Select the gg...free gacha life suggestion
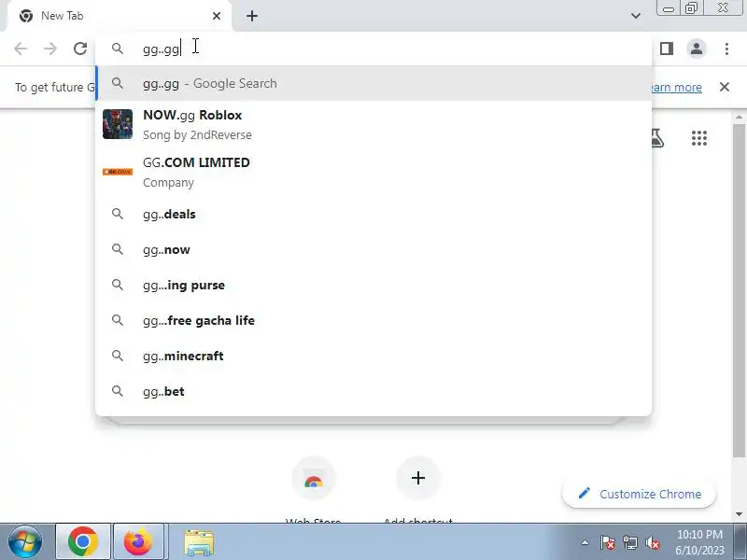This screenshot has height=560, width=747. [x=374, y=320]
